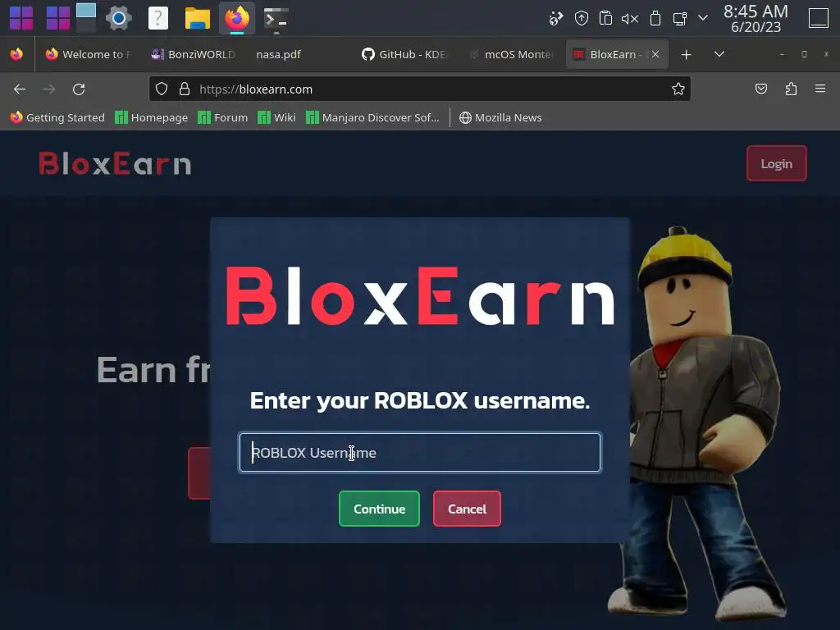The width and height of the screenshot is (840, 630).
Task: Switch to the GitHub - KDE tab
Action: pyautogui.click(x=404, y=54)
